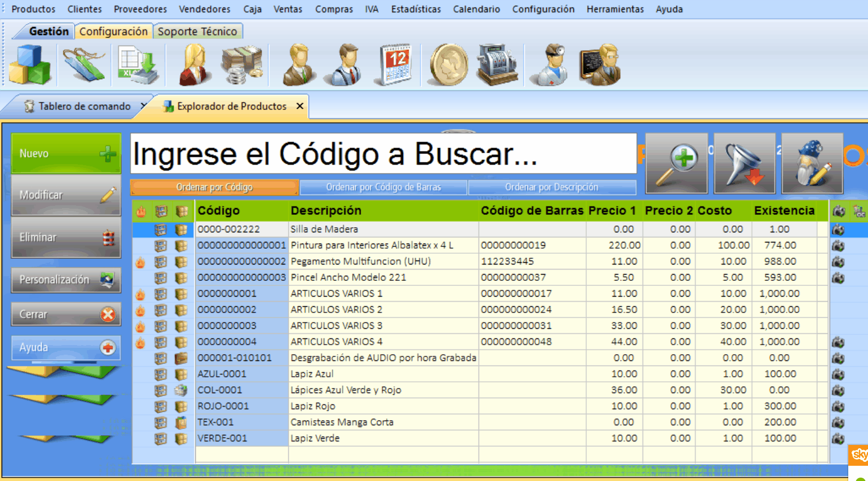Close the Explorador de Productos tab
868x481 pixels.
coord(300,106)
